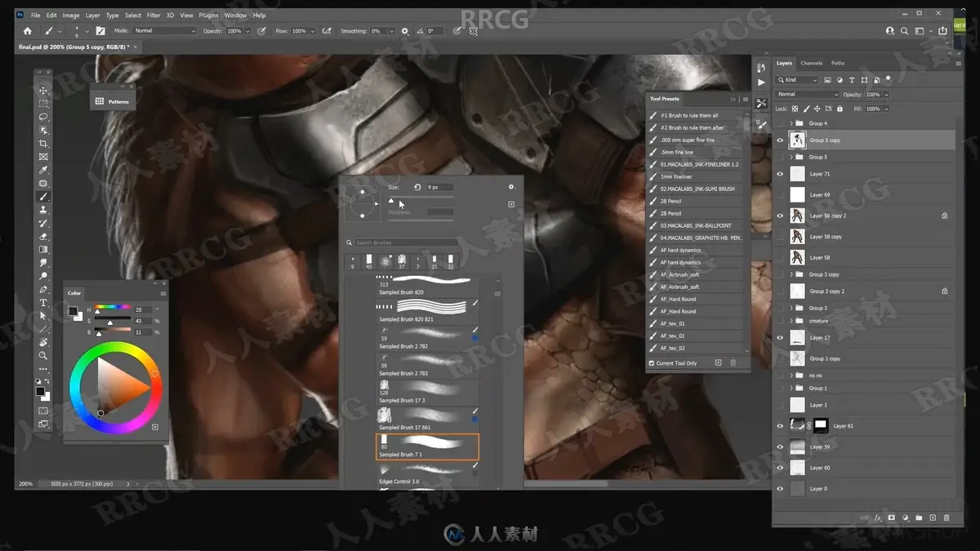Open the Flow dropdown arrow

(x=313, y=31)
